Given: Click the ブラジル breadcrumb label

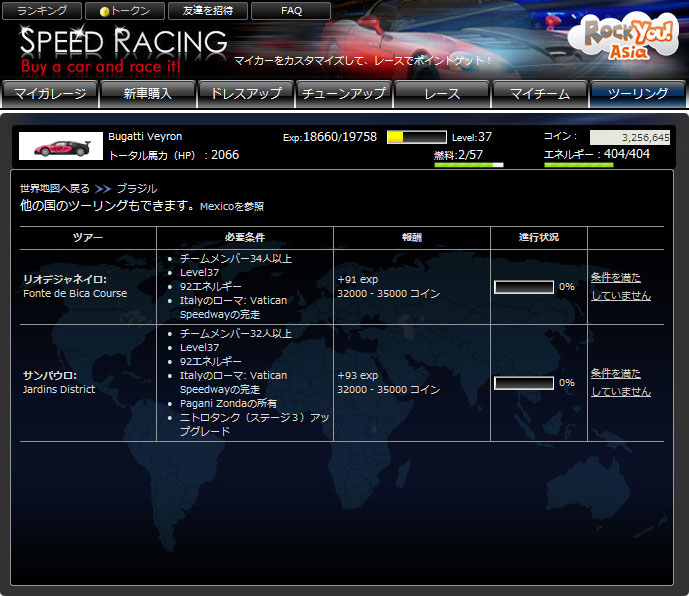Looking at the screenshot, I should pos(137,189).
